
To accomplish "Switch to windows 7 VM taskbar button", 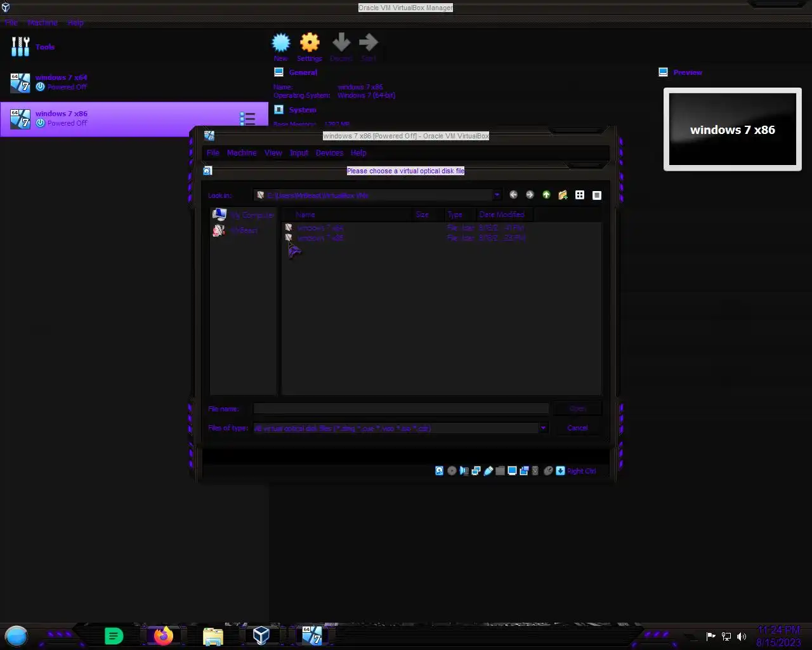I will point(311,635).
